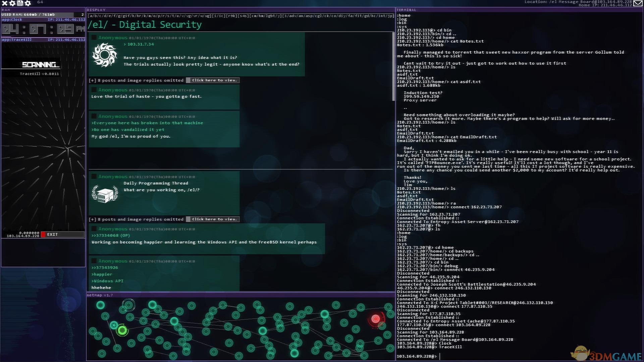This screenshot has width=644, height=362.
Task: Open the first gear settings icon
Action: click(12, 3)
